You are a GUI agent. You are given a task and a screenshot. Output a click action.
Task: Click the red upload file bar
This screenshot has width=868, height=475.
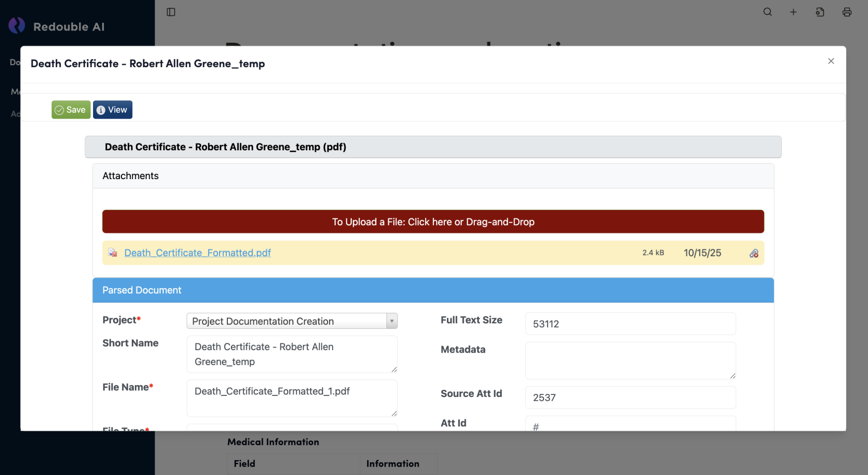433,221
